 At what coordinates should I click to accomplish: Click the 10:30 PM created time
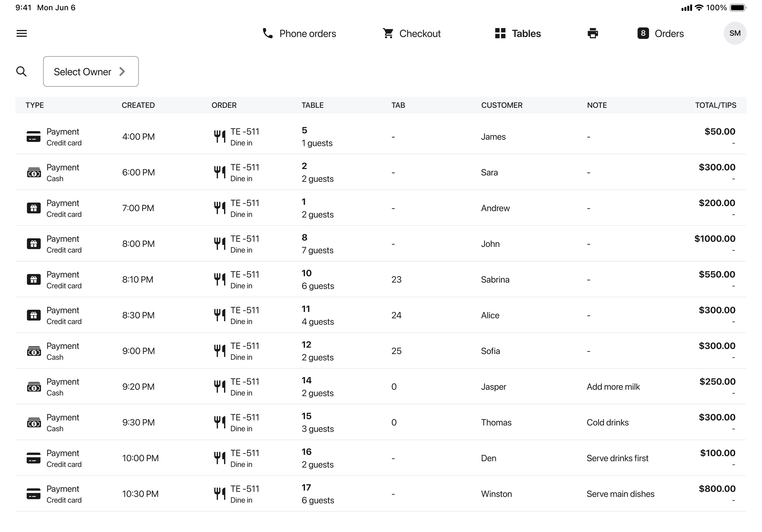140,494
